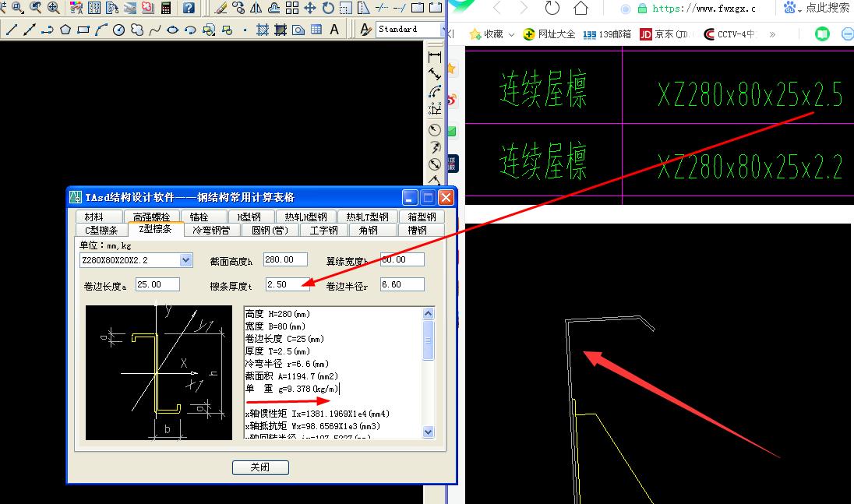Click the 卷边长度a input field

pos(157,284)
